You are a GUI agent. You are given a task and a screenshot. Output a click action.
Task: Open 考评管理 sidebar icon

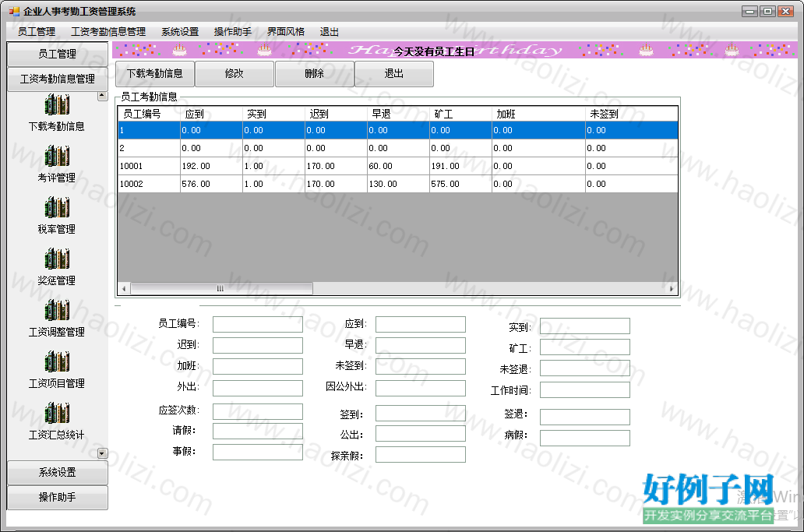[x=57, y=157]
